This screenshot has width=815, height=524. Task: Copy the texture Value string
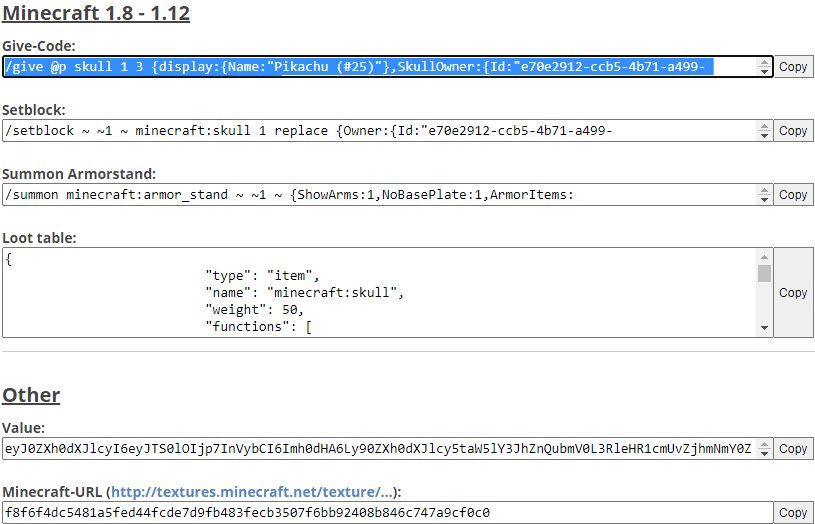[x=793, y=449]
